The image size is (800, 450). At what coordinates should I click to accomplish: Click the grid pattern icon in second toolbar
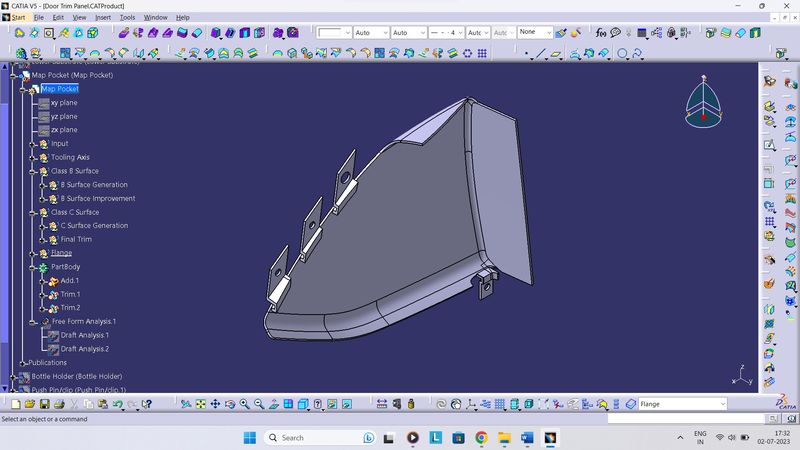(482, 53)
